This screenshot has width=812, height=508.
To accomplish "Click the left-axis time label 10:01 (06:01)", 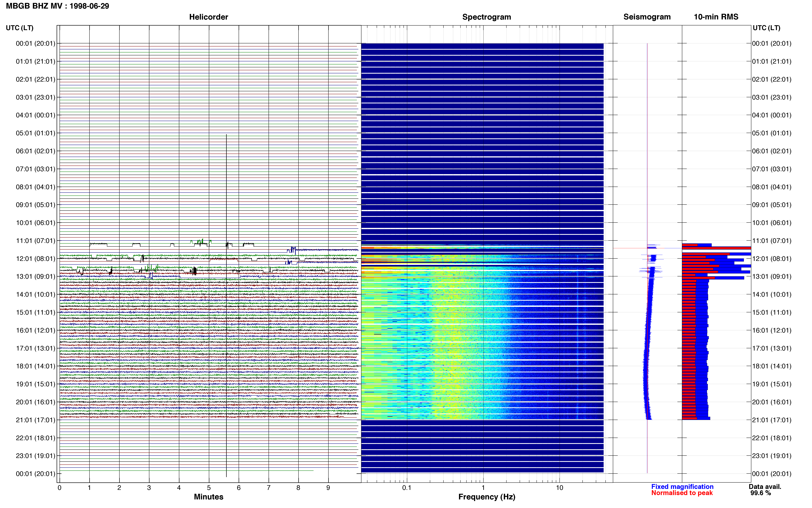I will (x=36, y=223).
